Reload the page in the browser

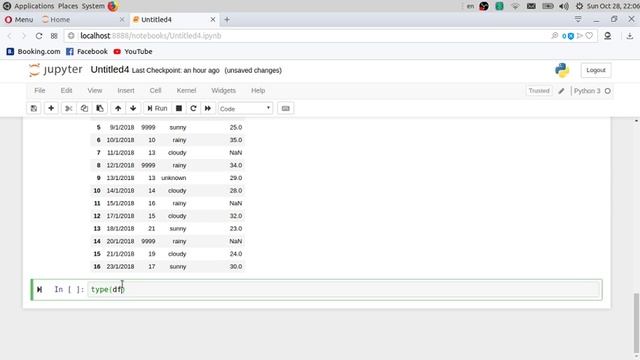[39, 36]
